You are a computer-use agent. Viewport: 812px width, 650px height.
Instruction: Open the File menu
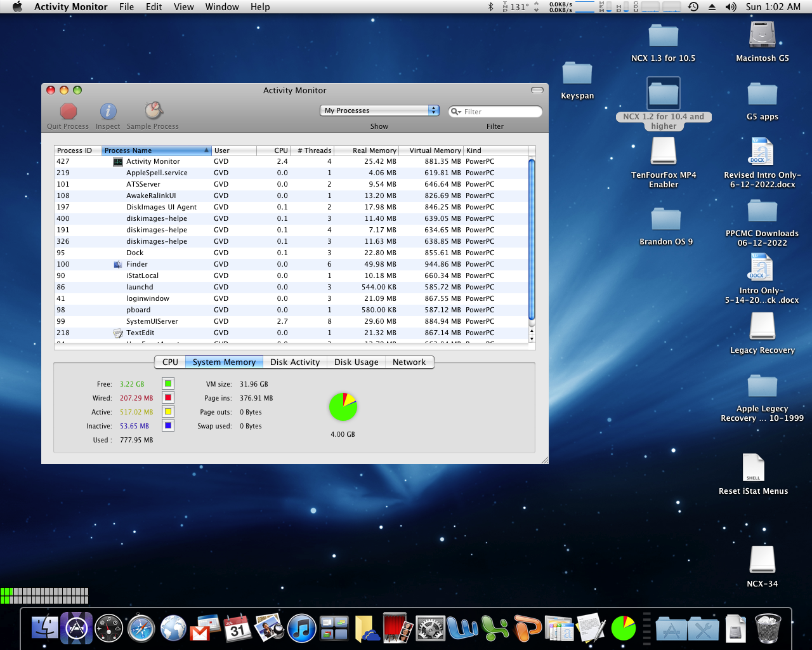click(x=127, y=7)
